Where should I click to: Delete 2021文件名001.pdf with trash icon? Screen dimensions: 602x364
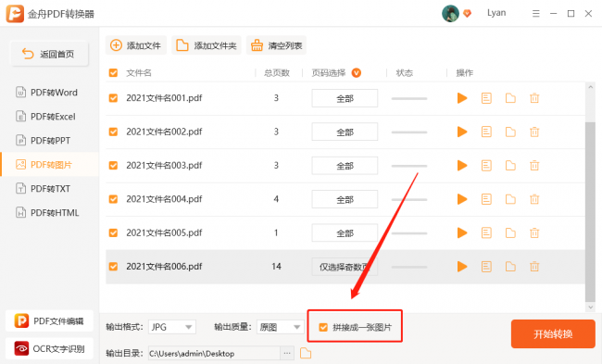coord(534,98)
